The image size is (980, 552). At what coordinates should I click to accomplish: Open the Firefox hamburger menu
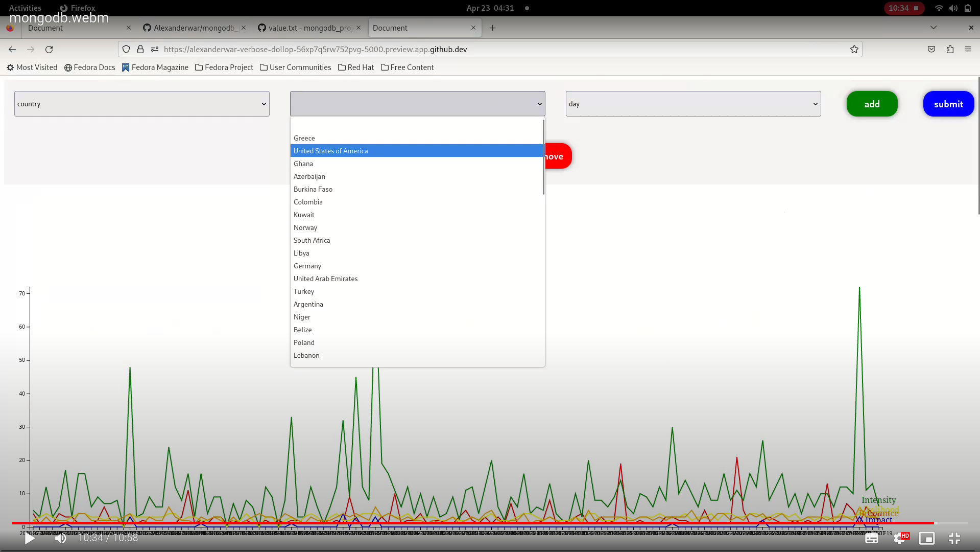(968, 50)
